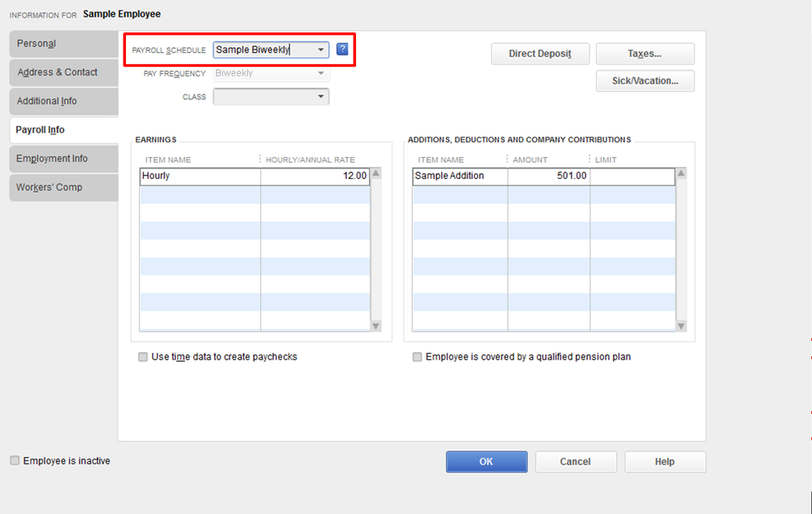Image resolution: width=812 pixels, height=514 pixels.
Task: Open the Taxes... dialog button
Action: coord(645,54)
